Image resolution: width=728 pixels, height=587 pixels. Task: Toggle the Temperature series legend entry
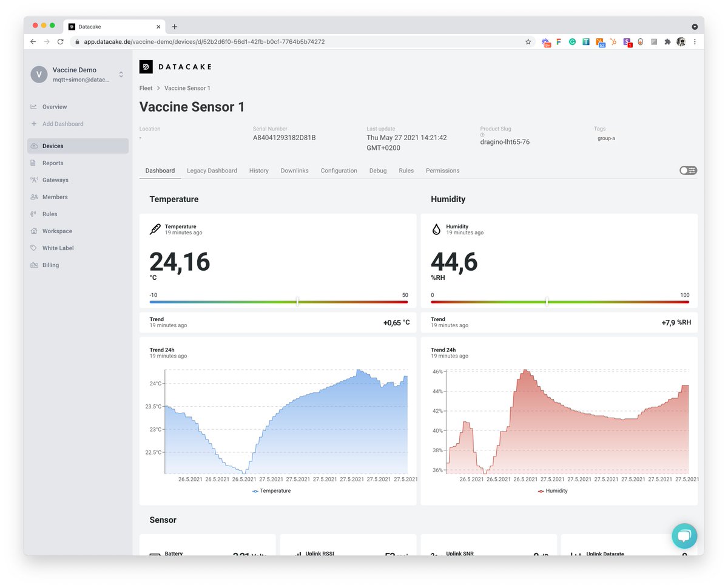pyautogui.click(x=272, y=490)
